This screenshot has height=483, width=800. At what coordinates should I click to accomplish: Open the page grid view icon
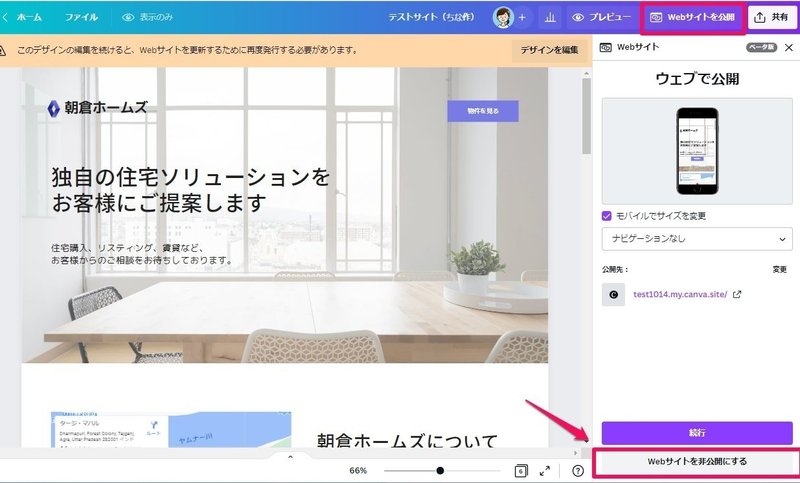pyautogui.click(x=521, y=471)
